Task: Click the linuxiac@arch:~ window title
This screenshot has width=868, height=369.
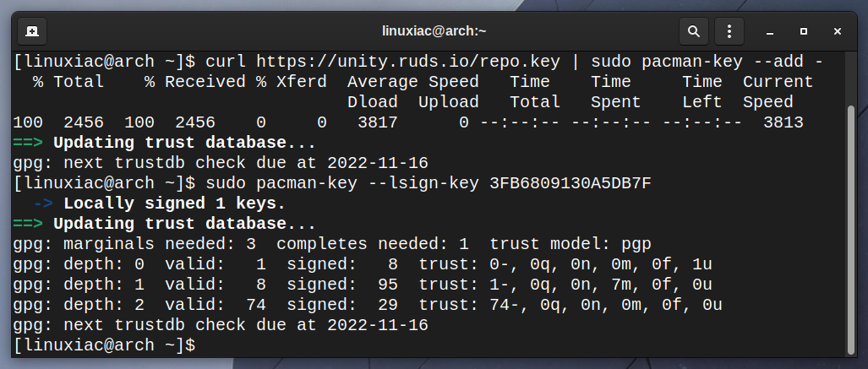Action: click(x=434, y=31)
